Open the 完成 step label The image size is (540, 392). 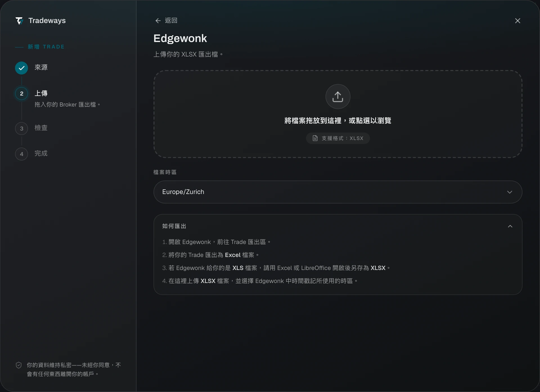pyautogui.click(x=41, y=153)
